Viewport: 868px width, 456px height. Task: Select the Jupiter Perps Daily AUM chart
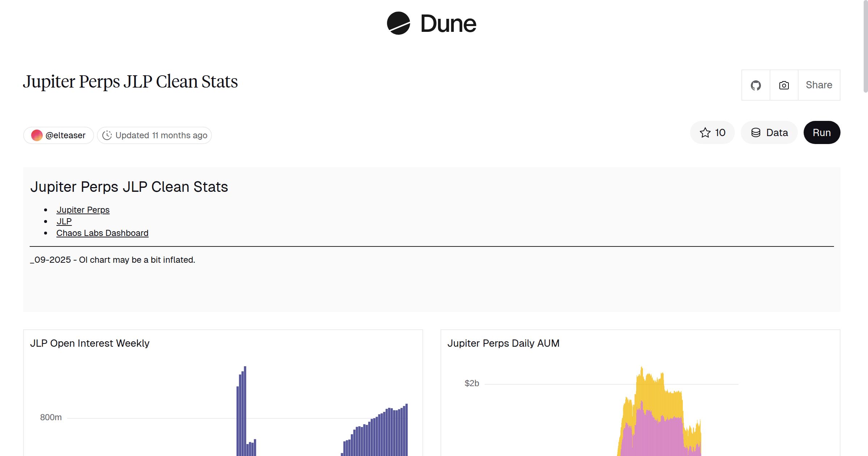503,343
